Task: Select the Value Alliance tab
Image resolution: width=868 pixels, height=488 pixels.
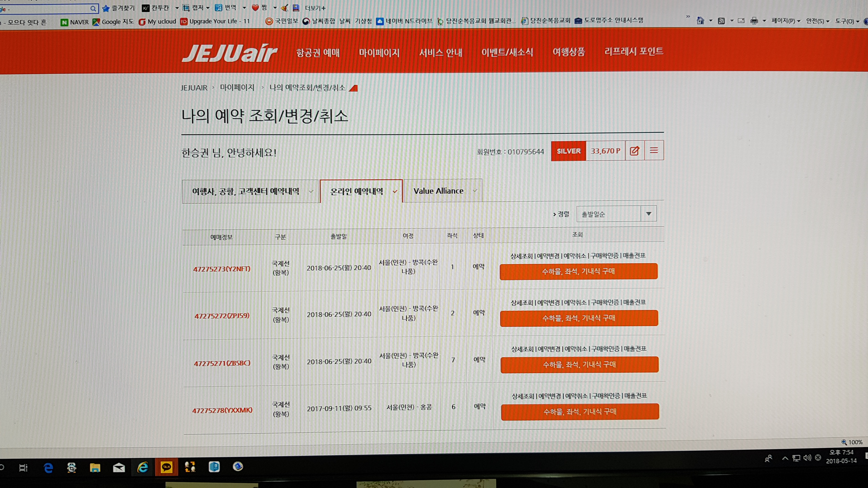Action: click(x=443, y=191)
